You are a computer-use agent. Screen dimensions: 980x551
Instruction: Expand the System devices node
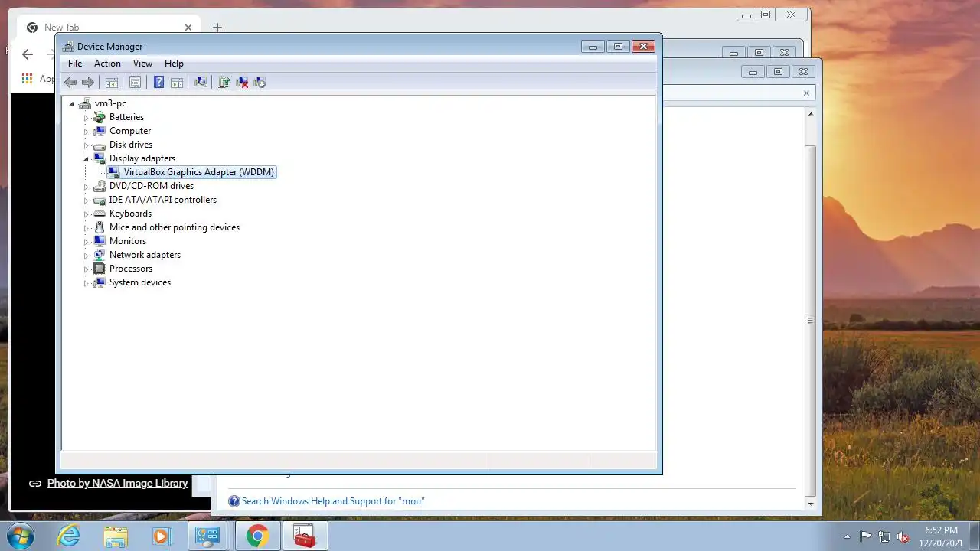tap(86, 283)
